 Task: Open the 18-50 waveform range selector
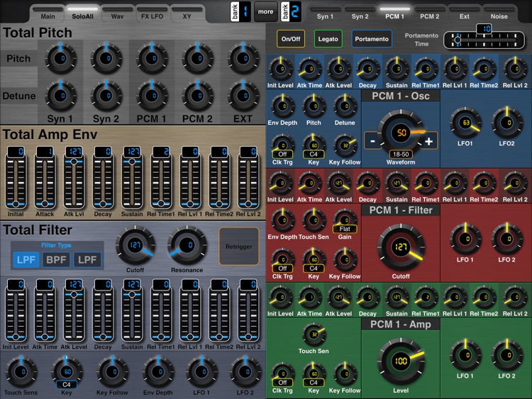[401, 154]
